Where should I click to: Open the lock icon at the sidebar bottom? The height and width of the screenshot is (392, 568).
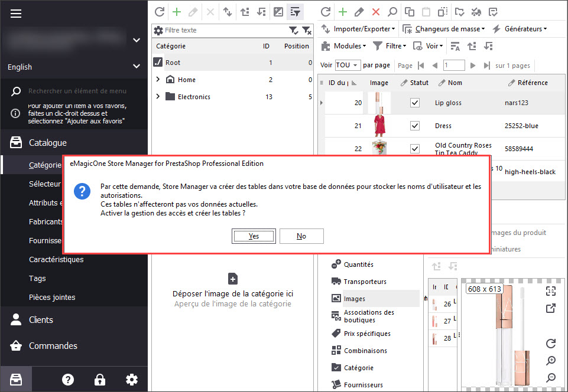coord(100,380)
